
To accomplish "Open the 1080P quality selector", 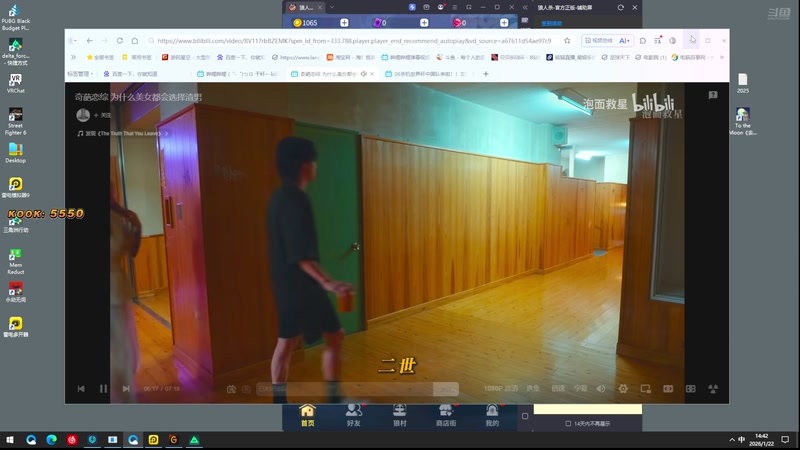I will tap(501, 389).
